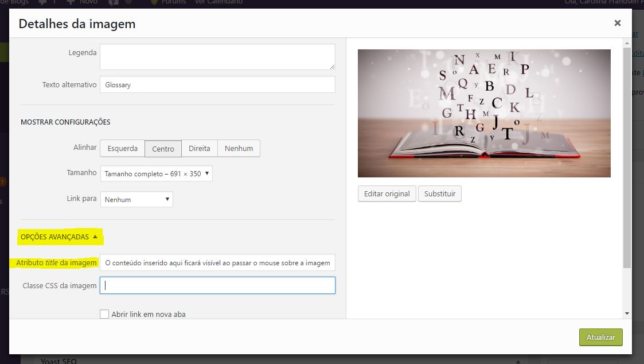
Task: Click MOSTRAR CONFIGURAÇÕES heading text
Action: [65, 122]
